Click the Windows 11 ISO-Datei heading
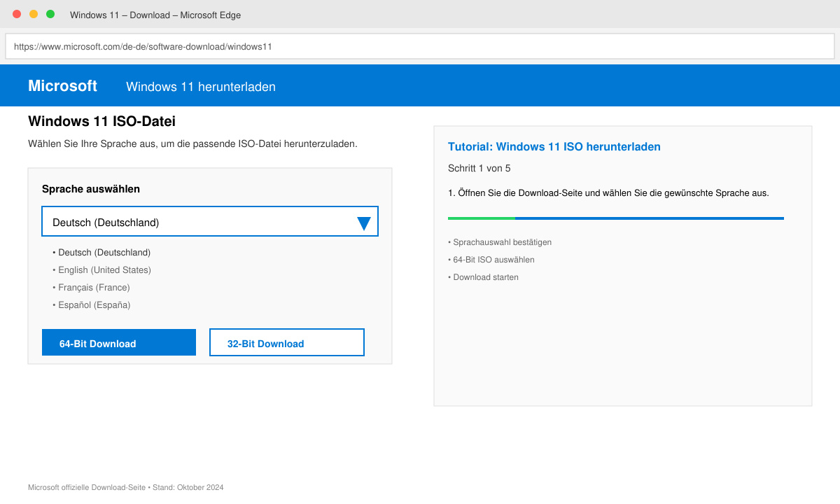Image resolution: width=840 pixels, height=504 pixels. click(101, 122)
